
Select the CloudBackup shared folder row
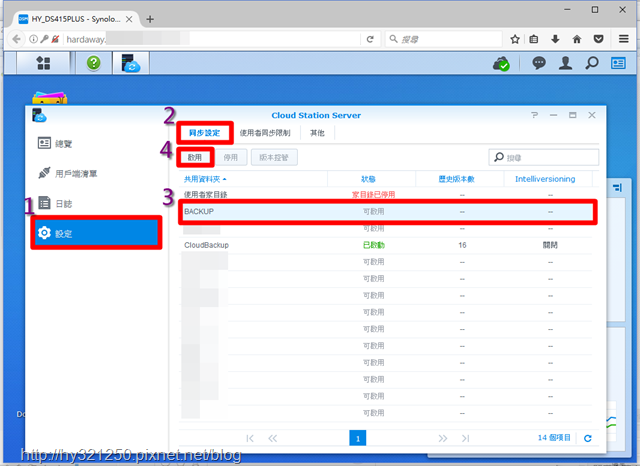[387, 245]
